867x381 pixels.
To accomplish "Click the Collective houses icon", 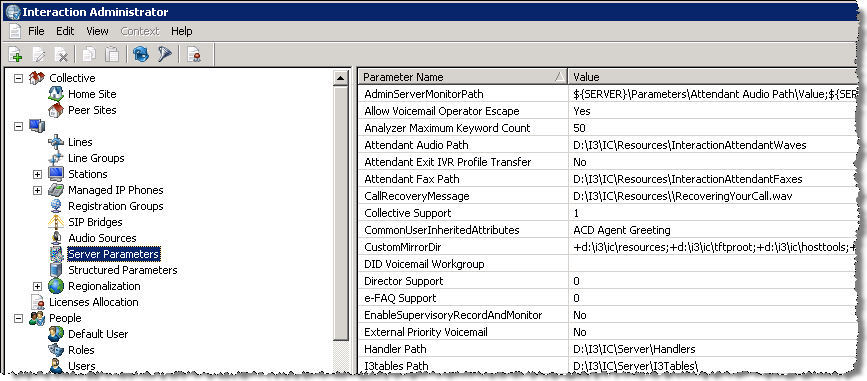I will pos(36,78).
